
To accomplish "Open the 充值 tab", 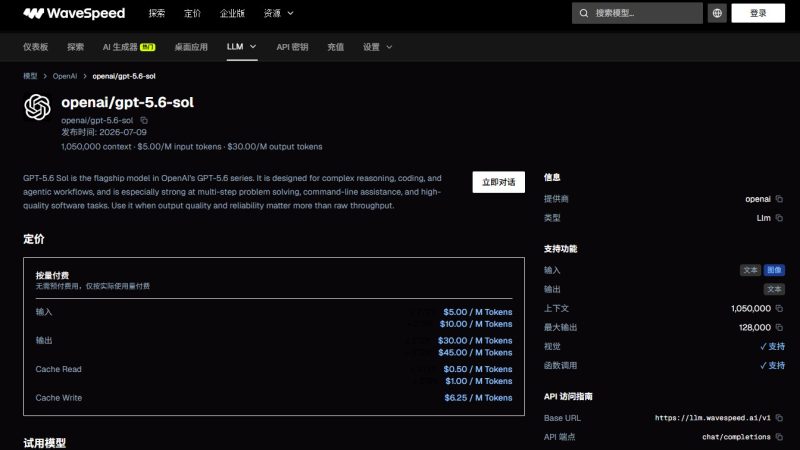I will 336,47.
